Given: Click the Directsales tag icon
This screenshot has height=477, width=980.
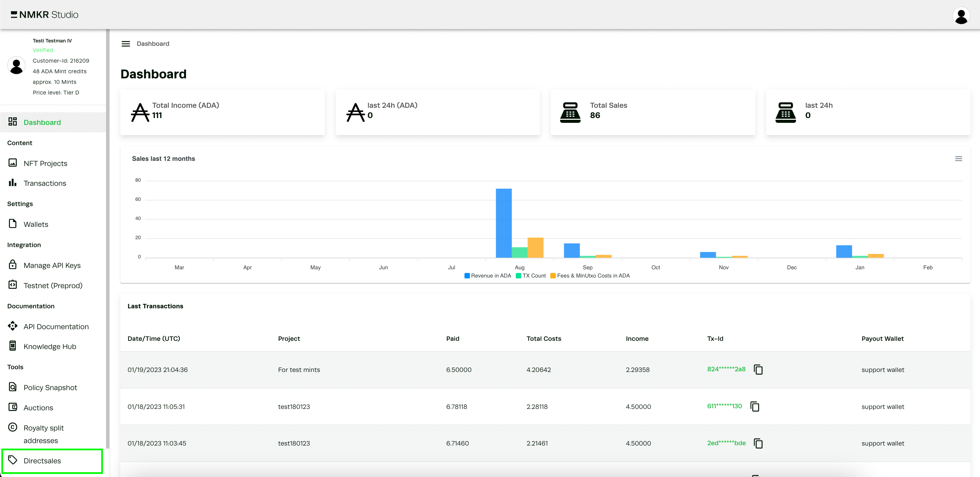Looking at the screenshot, I should coord(13,460).
